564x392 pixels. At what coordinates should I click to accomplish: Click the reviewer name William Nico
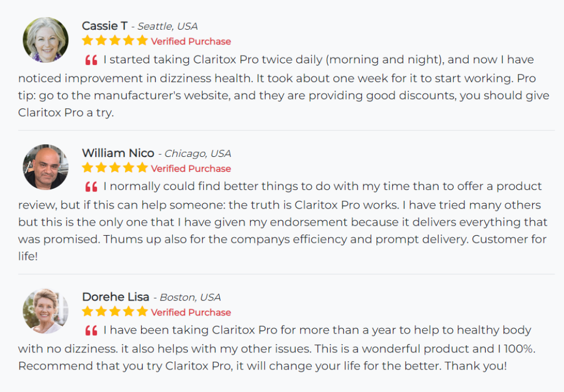point(118,153)
